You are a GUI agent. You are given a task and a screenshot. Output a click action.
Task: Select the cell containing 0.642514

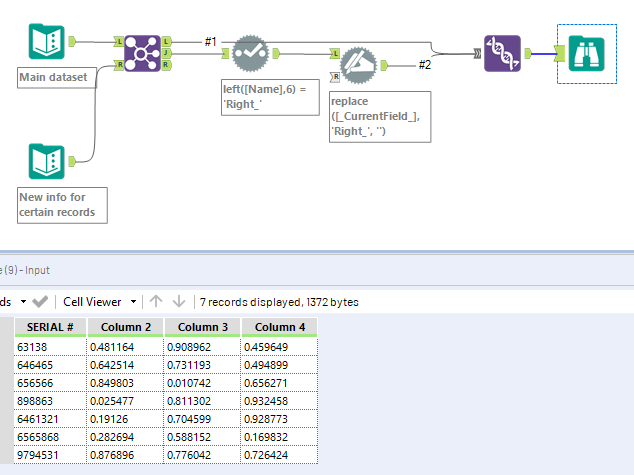125,366
